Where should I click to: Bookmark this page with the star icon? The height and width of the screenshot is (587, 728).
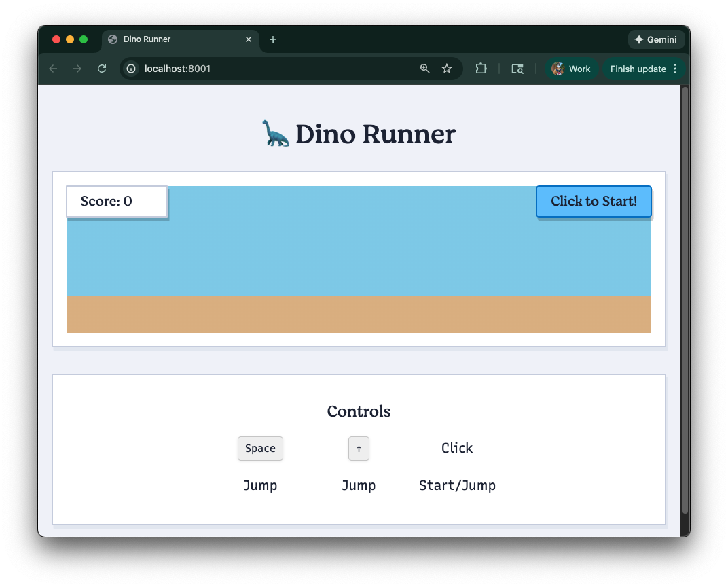pos(447,69)
